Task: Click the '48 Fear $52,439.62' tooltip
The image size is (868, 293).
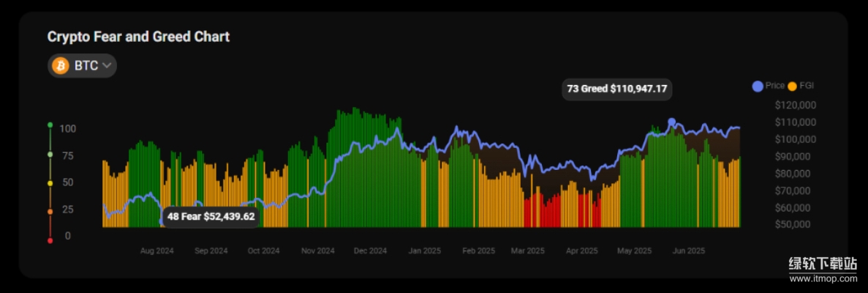Action: (x=211, y=216)
